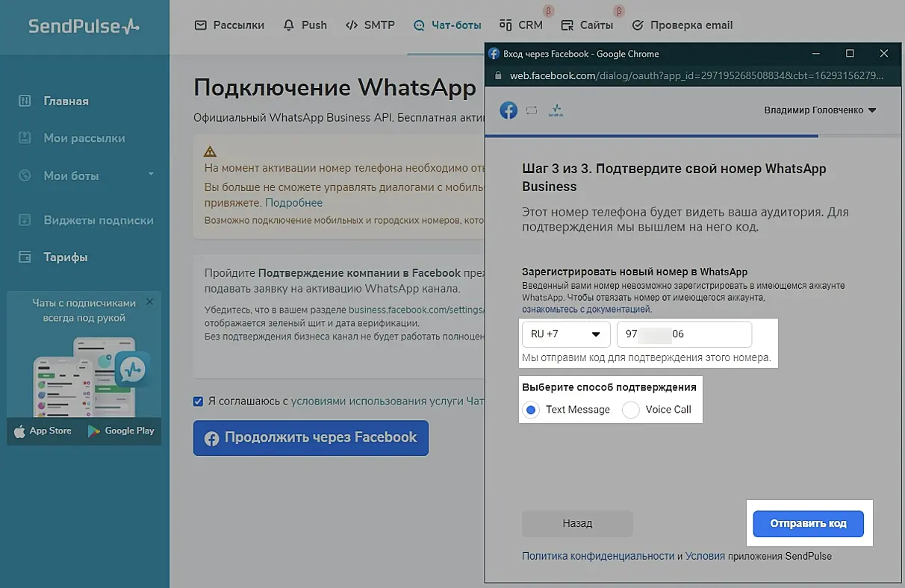Click the transfer arrows icon in popup header
Viewport: 905px width, 588px height.
pos(532,110)
